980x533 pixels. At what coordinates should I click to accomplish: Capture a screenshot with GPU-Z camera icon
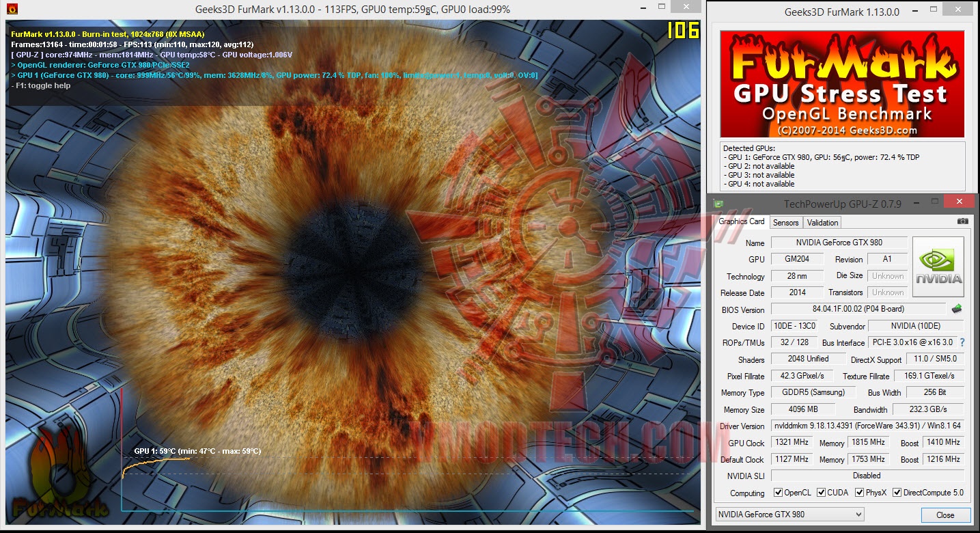964,221
